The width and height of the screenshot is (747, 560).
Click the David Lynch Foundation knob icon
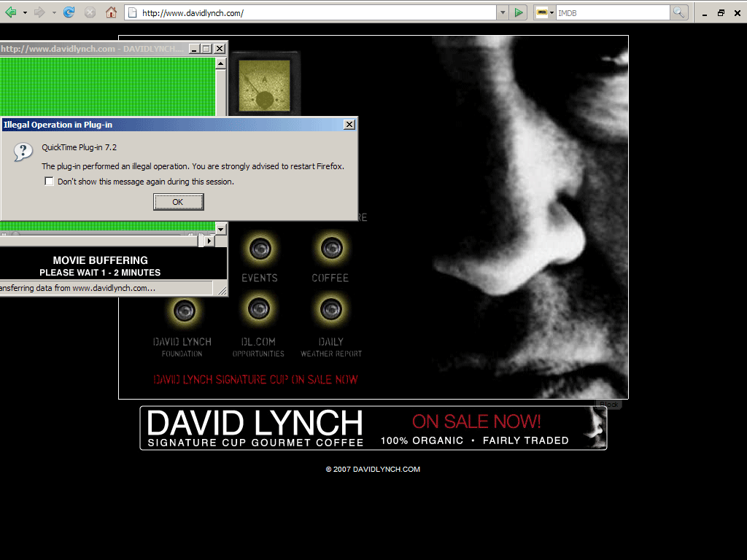(x=185, y=311)
